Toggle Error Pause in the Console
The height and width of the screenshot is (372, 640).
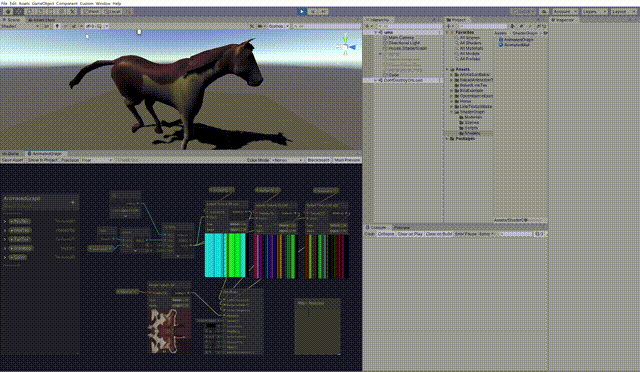[465, 234]
